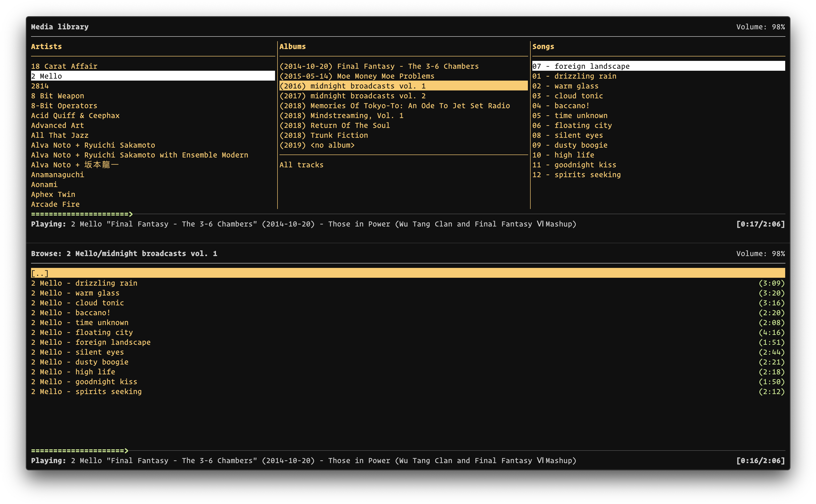The height and width of the screenshot is (504, 816).
Task: Click Volume: 98% in Media library header
Action: click(760, 27)
